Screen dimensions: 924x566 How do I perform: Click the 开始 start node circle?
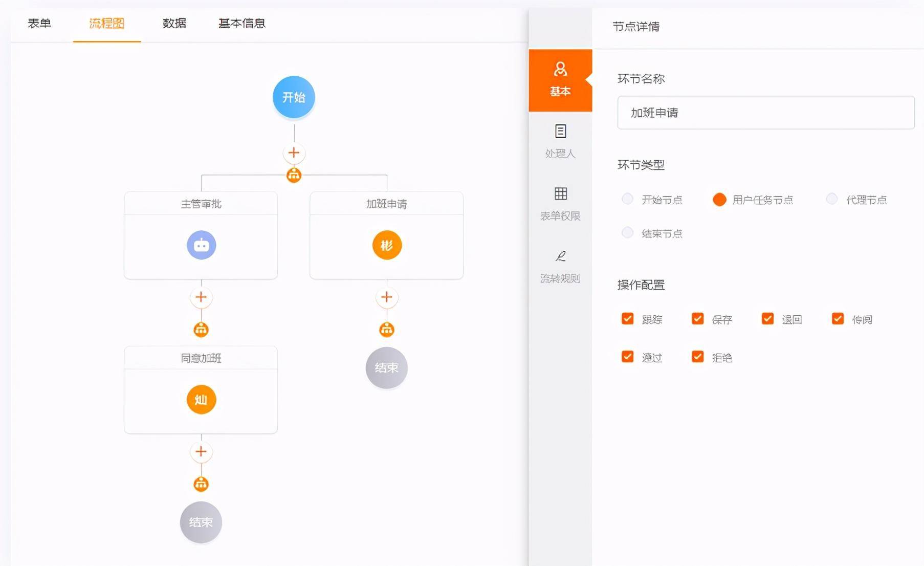[x=294, y=97]
